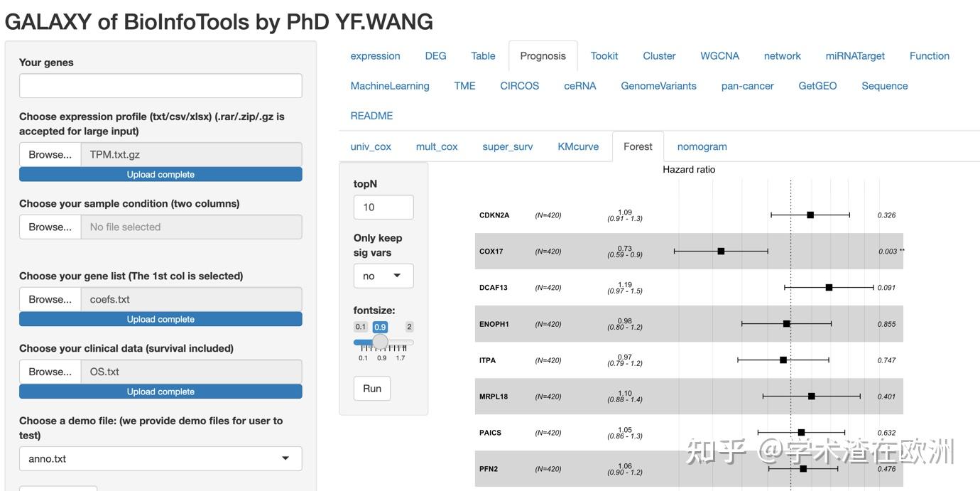Image resolution: width=980 pixels, height=491 pixels.
Task: Open the DEG tab
Action: (435, 55)
